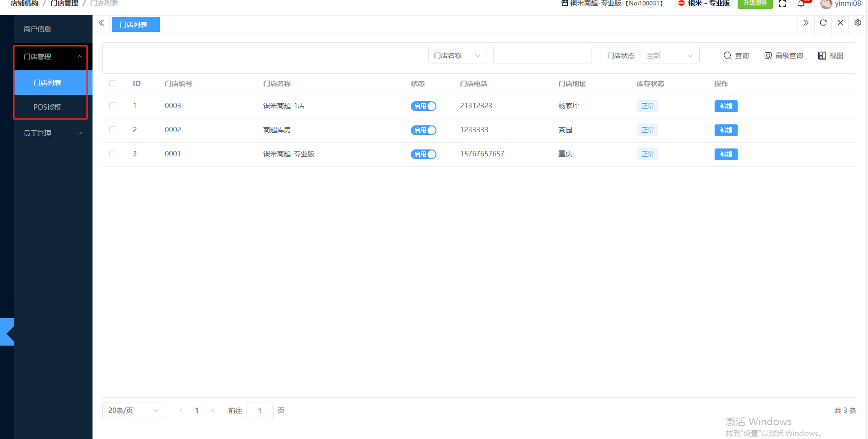Click the blue left-arrow panel handle
The height and width of the screenshot is (439, 868).
click(x=7, y=332)
